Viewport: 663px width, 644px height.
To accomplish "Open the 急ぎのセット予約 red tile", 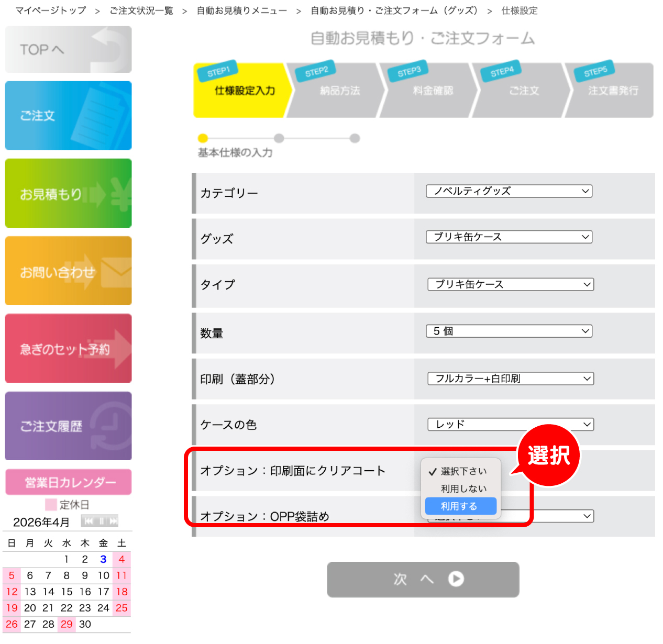I will pos(68,348).
